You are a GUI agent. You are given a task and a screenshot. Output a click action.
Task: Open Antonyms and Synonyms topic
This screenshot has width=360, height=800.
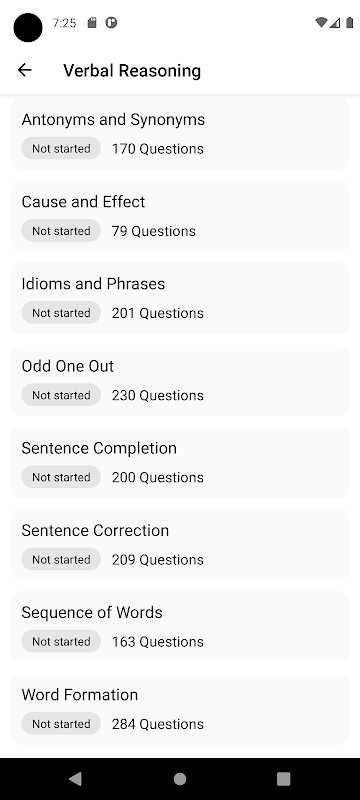(x=180, y=134)
